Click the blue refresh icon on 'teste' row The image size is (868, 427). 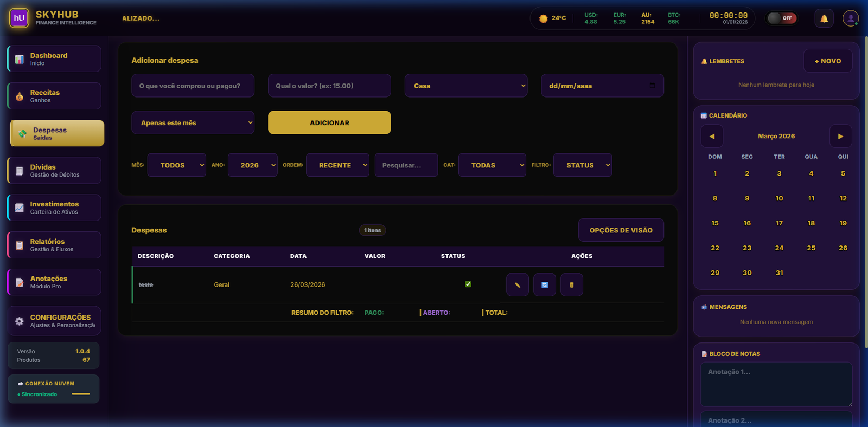(x=544, y=285)
